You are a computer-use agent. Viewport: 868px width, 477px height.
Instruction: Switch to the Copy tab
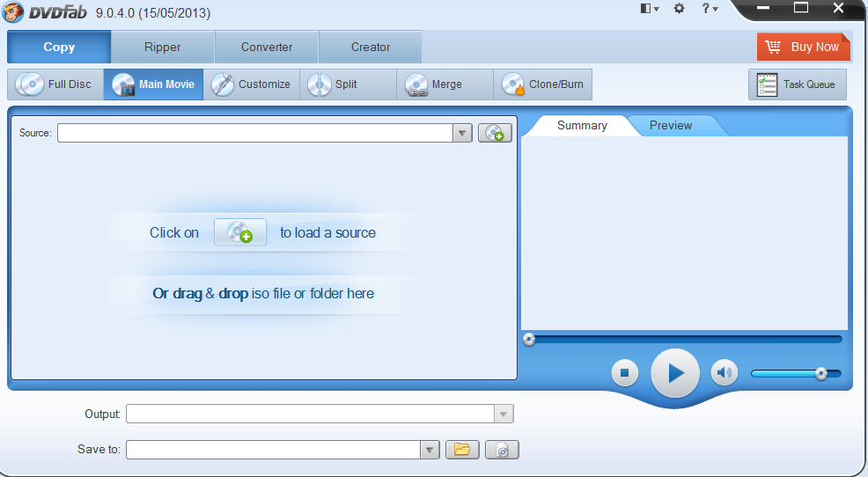[59, 47]
